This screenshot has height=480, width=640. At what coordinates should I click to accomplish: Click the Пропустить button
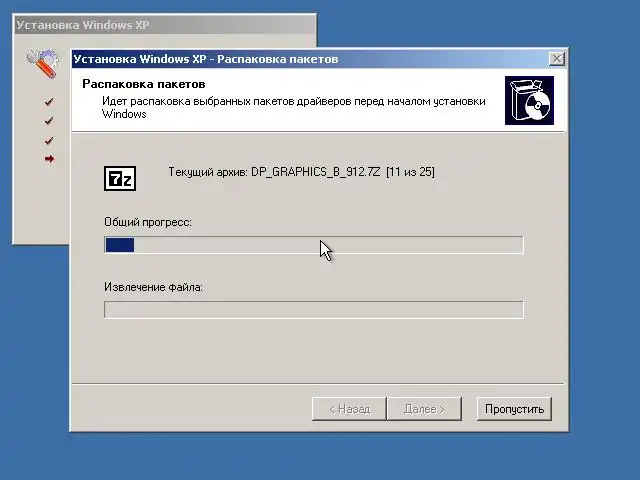point(514,409)
